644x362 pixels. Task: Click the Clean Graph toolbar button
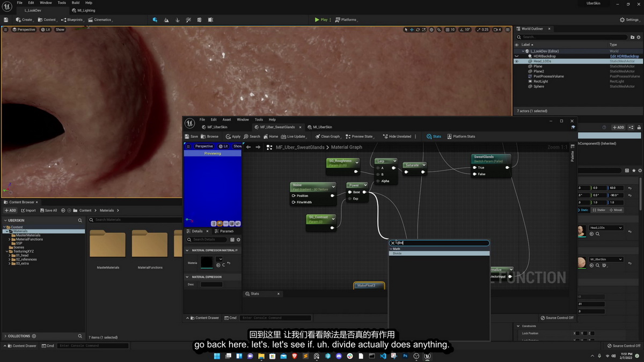[327, 136]
